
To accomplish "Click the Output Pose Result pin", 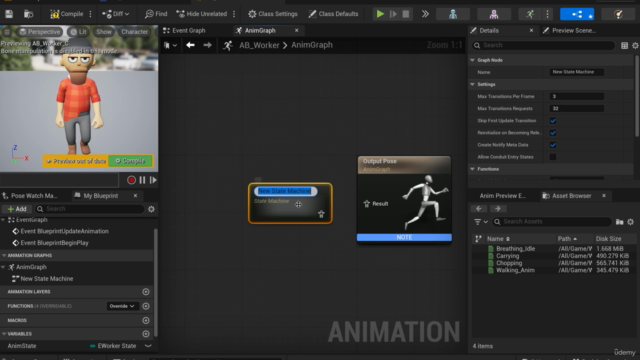I will pos(367,204).
